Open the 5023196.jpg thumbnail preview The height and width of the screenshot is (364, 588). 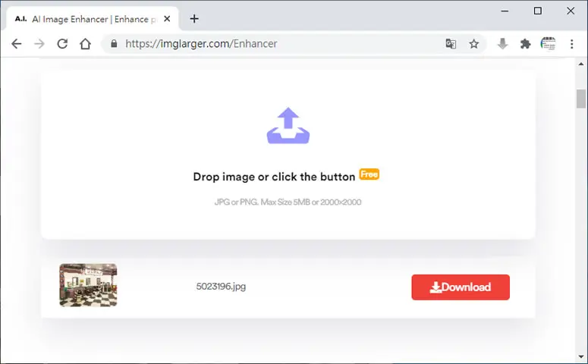[x=88, y=285]
